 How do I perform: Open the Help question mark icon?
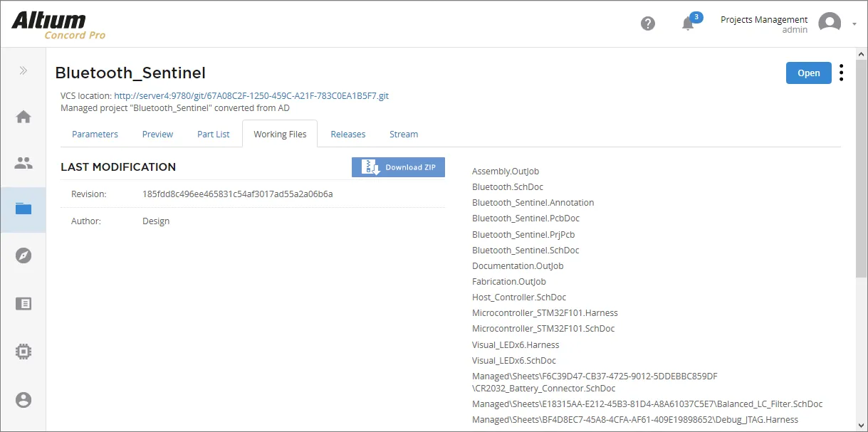point(648,23)
